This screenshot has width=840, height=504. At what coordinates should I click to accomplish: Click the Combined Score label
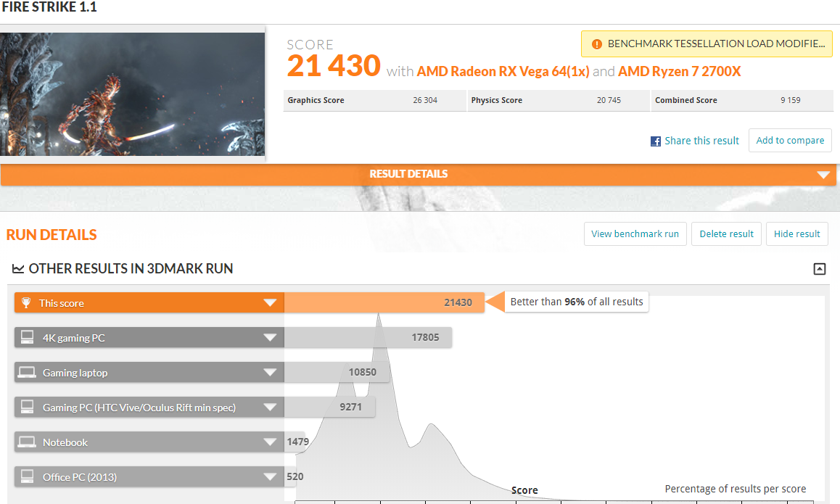pos(685,100)
